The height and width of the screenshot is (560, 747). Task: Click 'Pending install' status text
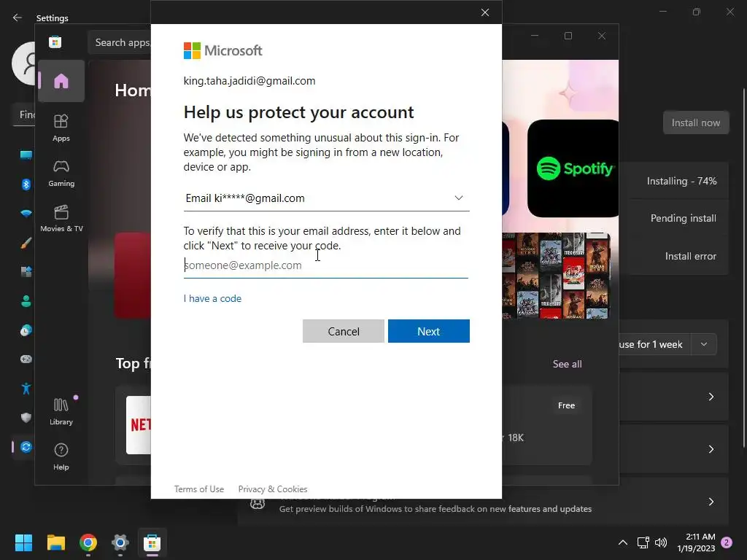[x=683, y=218]
